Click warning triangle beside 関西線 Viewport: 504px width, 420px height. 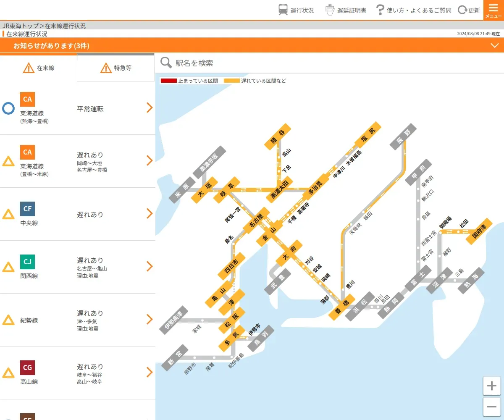[x=8, y=267]
